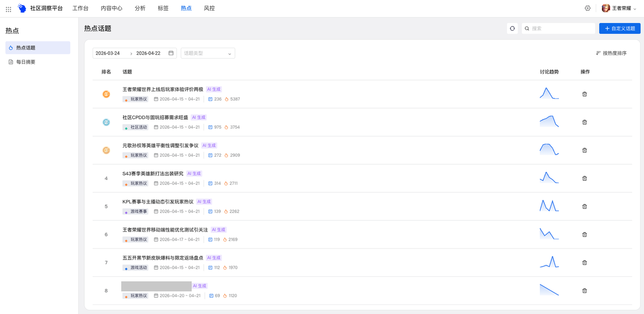Click the heat value 2169
The height and width of the screenshot is (314, 644).
[x=233, y=240]
